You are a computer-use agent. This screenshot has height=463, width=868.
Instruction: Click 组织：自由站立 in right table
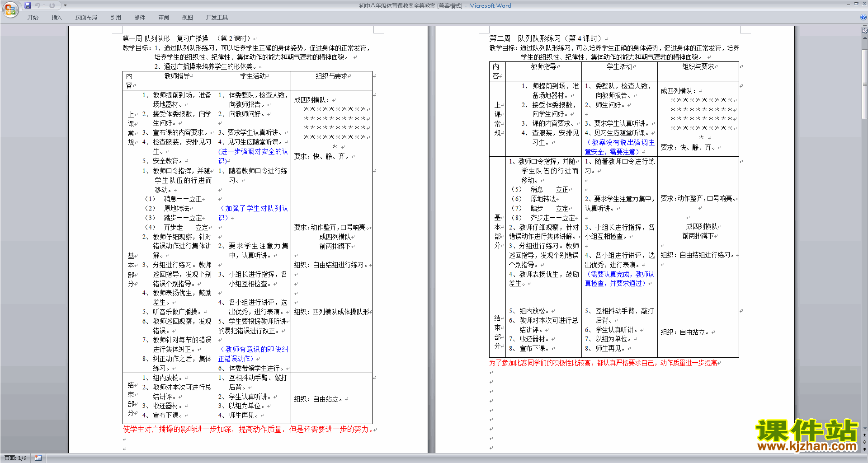[x=686, y=332]
